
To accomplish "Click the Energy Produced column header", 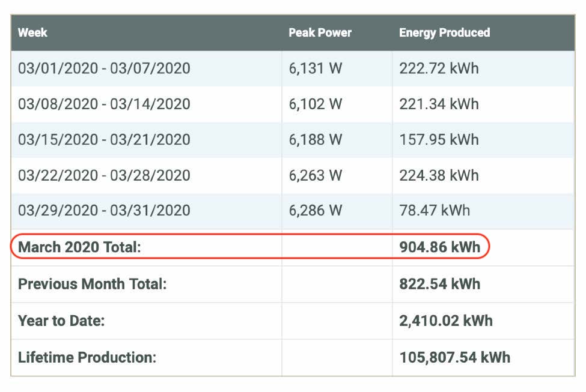I will 444,33.
